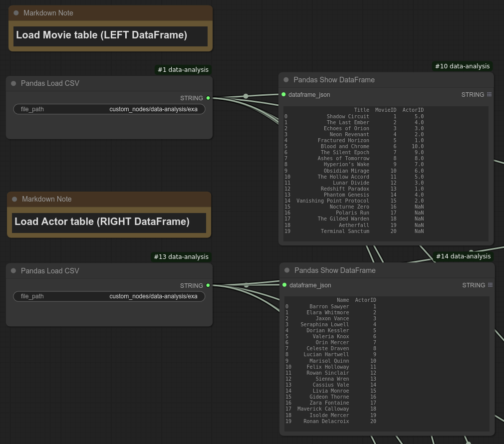Collapse Pandas Show DataFrame node #14 via its dot
This screenshot has width=504, height=444.
[287, 270]
